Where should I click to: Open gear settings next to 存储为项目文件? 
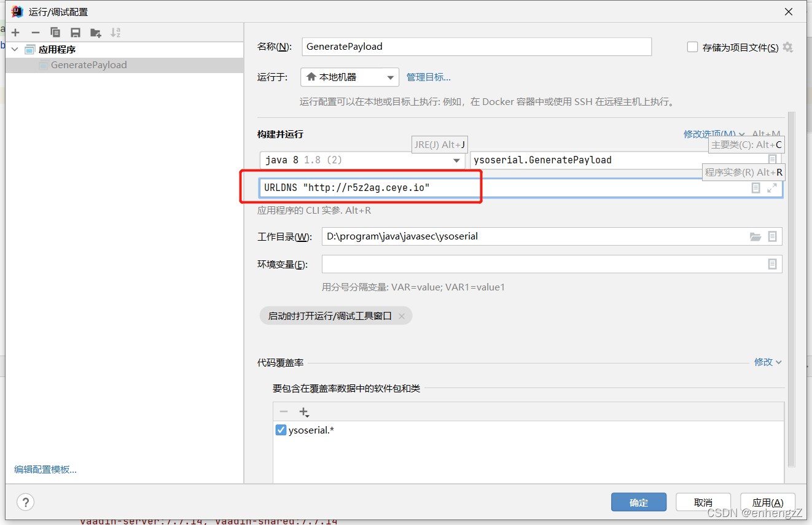click(x=788, y=47)
